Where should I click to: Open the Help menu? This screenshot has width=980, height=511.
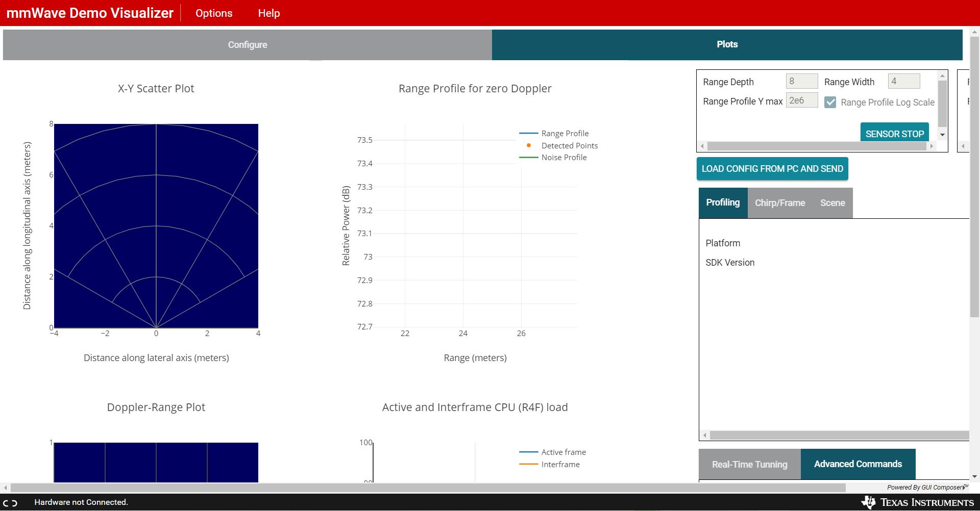[x=269, y=13]
